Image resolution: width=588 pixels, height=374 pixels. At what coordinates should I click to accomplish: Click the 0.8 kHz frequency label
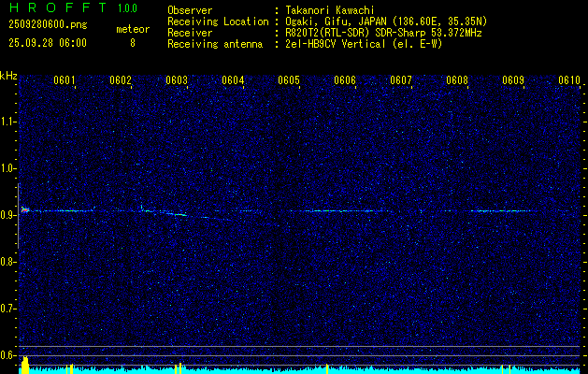(x=7, y=262)
